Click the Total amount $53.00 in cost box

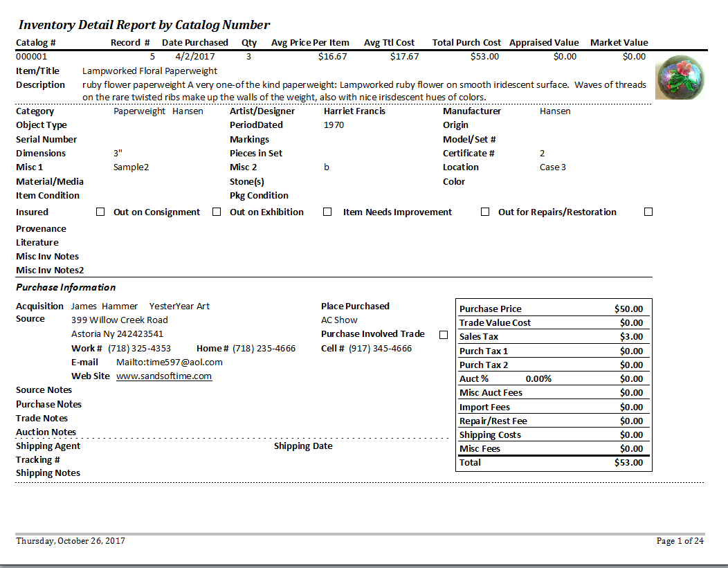(x=628, y=463)
